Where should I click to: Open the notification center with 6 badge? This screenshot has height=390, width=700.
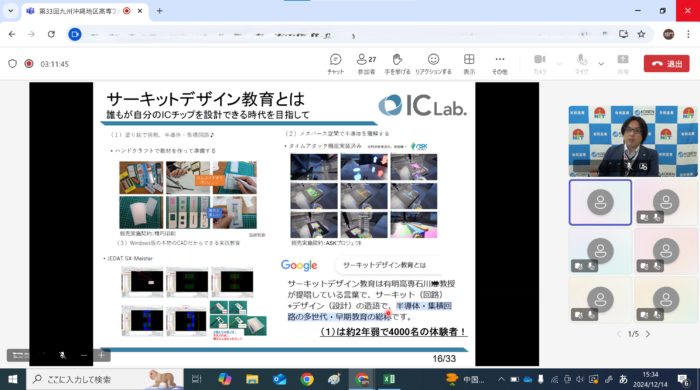(x=683, y=380)
